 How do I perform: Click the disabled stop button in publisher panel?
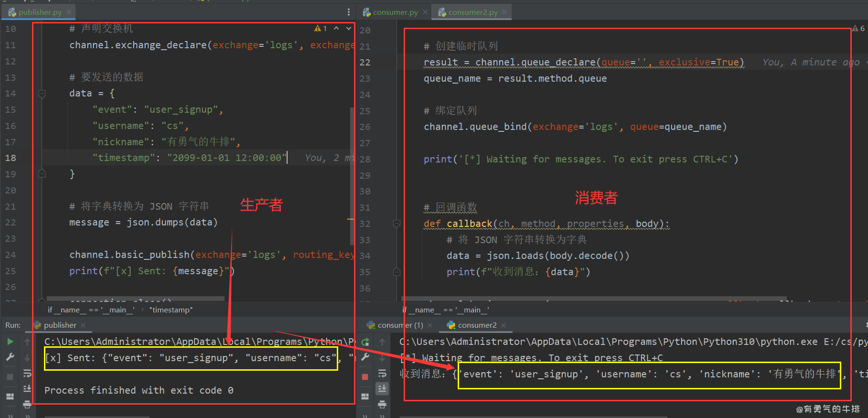[x=10, y=377]
